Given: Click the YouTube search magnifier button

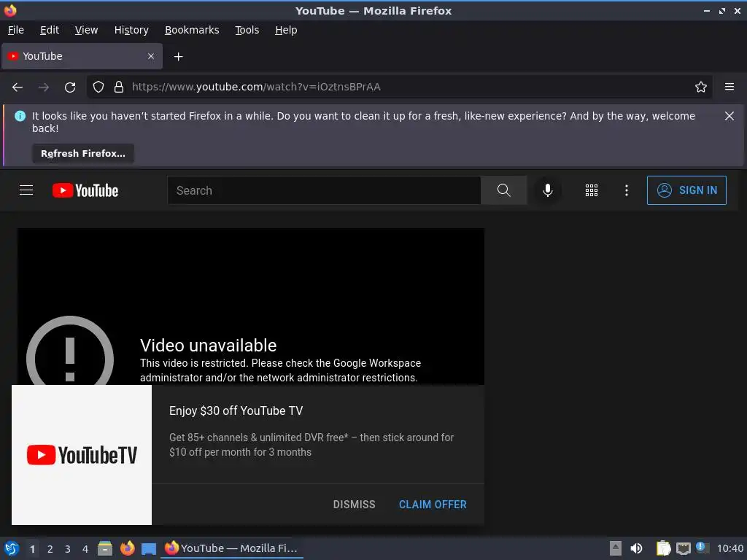Looking at the screenshot, I should (x=503, y=190).
